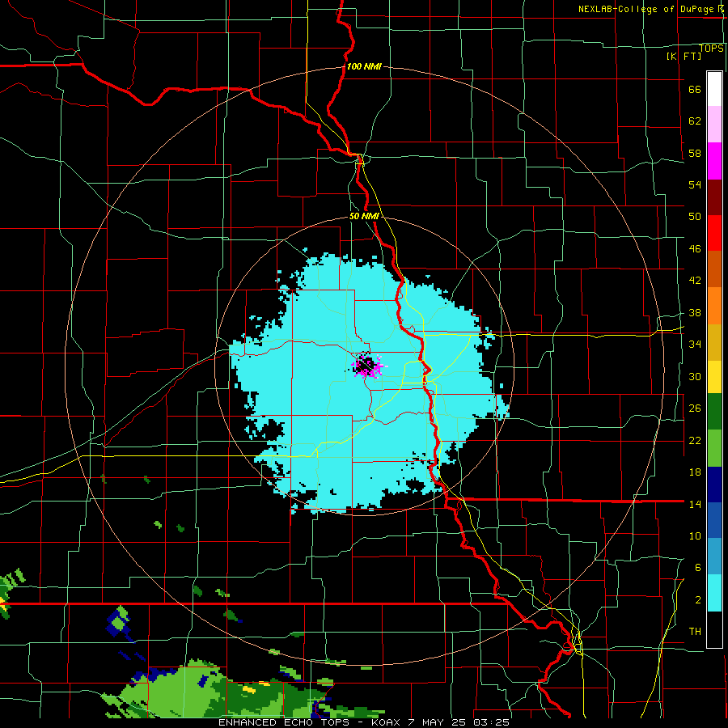Click the '46' legend value
728x728 pixels.
tap(695, 249)
